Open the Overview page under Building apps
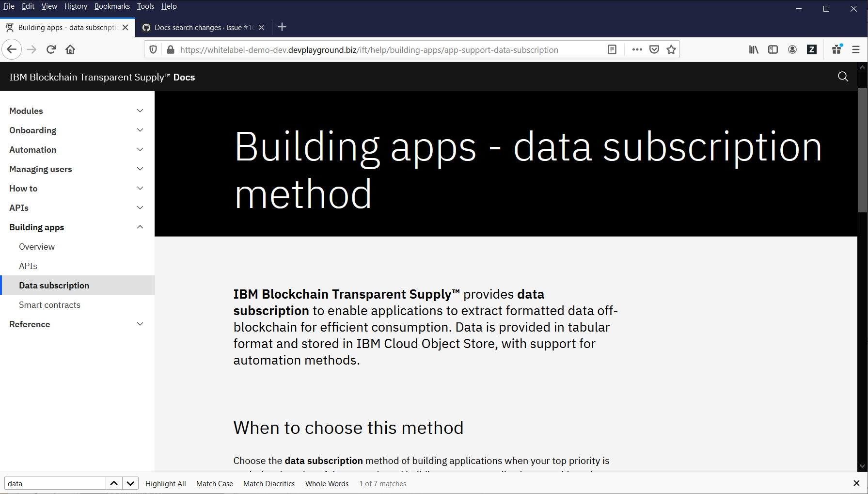 pyautogui.click(x=36, y=246)
